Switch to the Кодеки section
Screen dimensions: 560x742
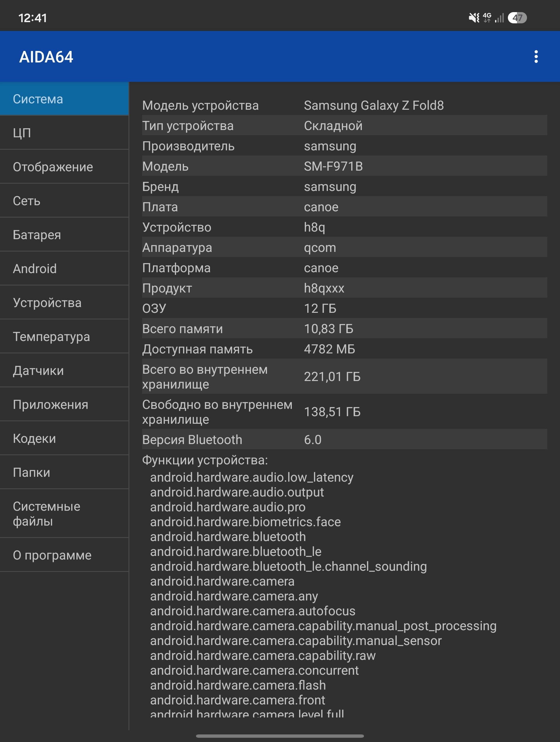coord(64,438)
